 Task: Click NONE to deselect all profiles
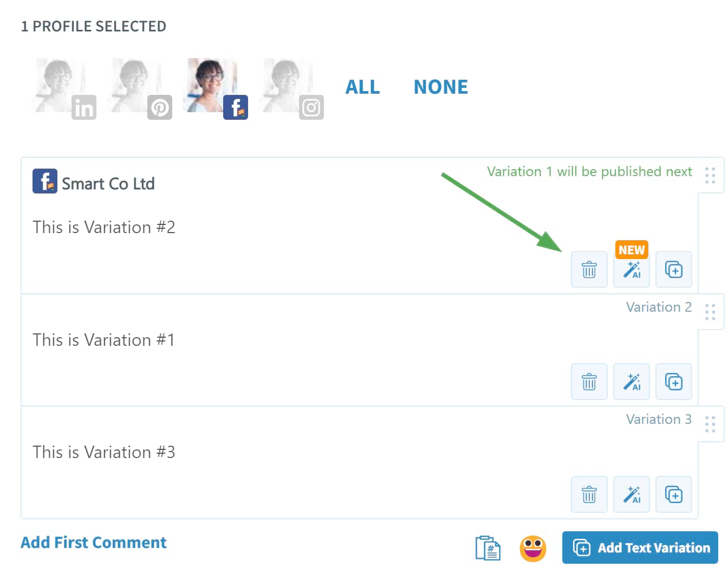[x=440, y=87]
